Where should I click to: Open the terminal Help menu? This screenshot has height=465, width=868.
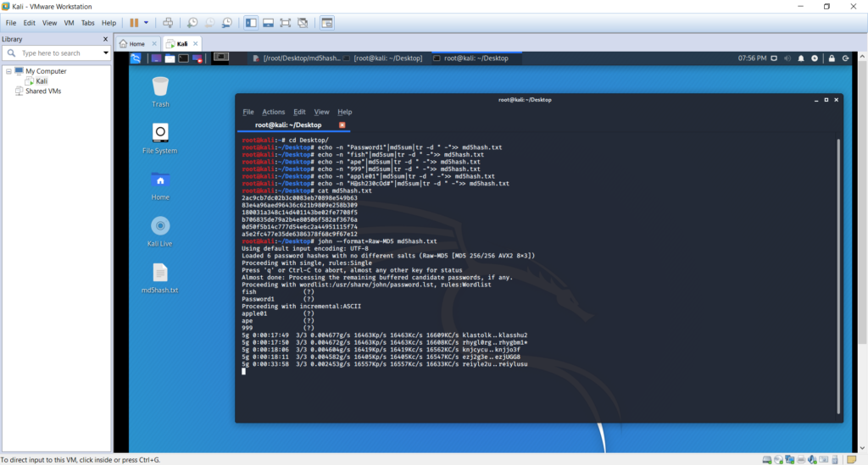pos(345,112)
